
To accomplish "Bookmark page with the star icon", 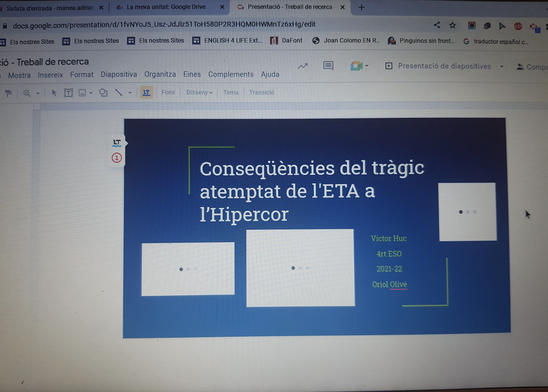I will 452,25.
